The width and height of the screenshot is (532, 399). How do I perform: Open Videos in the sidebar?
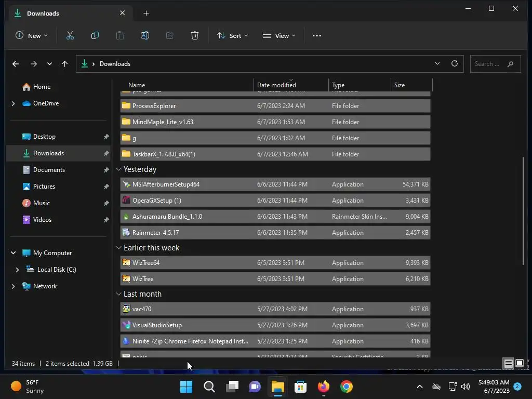click(x=43, y=220)
